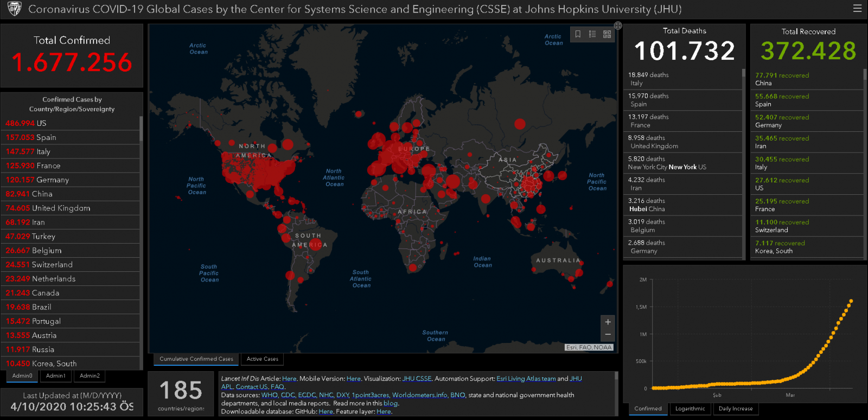Zoom in on the map with plus
The image size is (868, 420).
tap(608, 322)
